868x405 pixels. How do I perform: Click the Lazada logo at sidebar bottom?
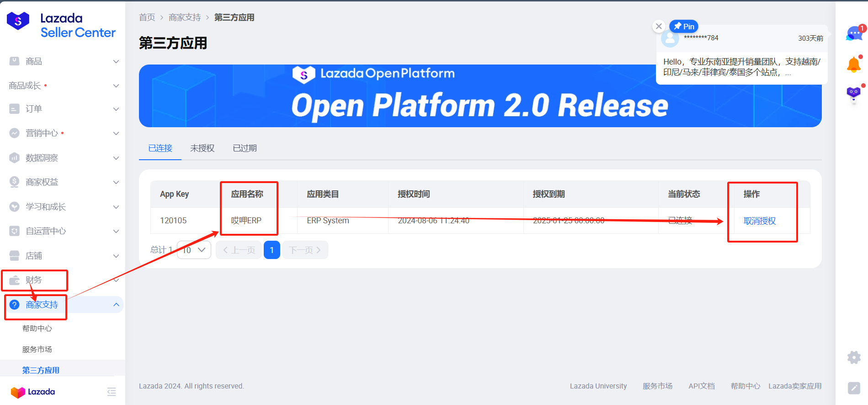pos(33,392)
